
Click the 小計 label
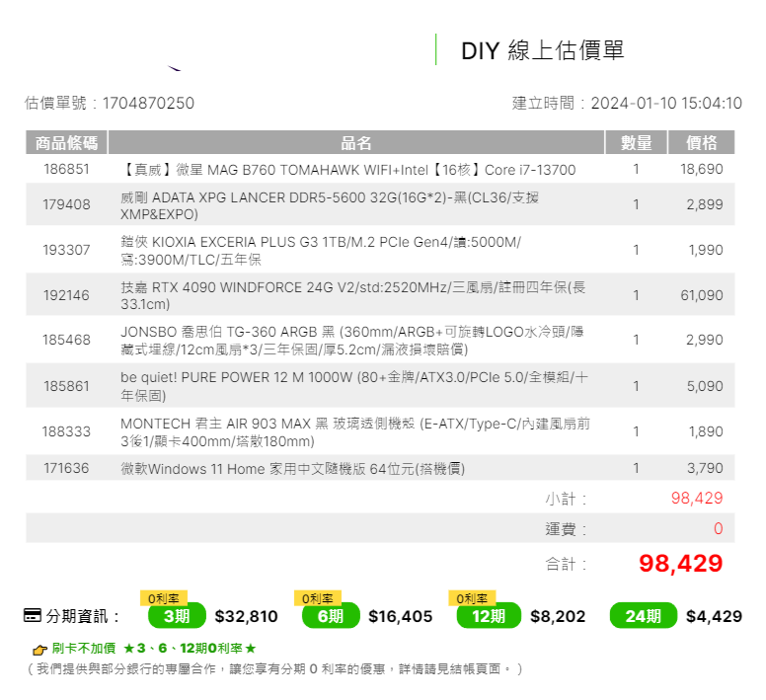click(x=566, y=499)
